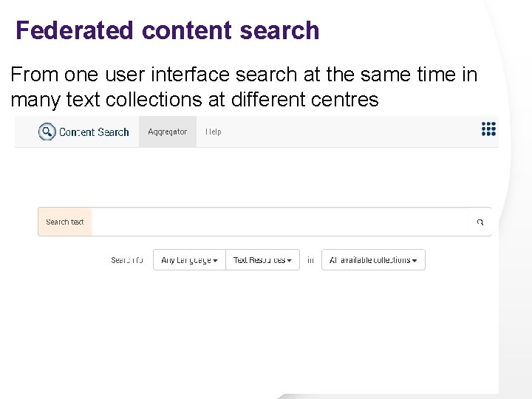Click the Content Search magnifier logo

click(47, 132)
